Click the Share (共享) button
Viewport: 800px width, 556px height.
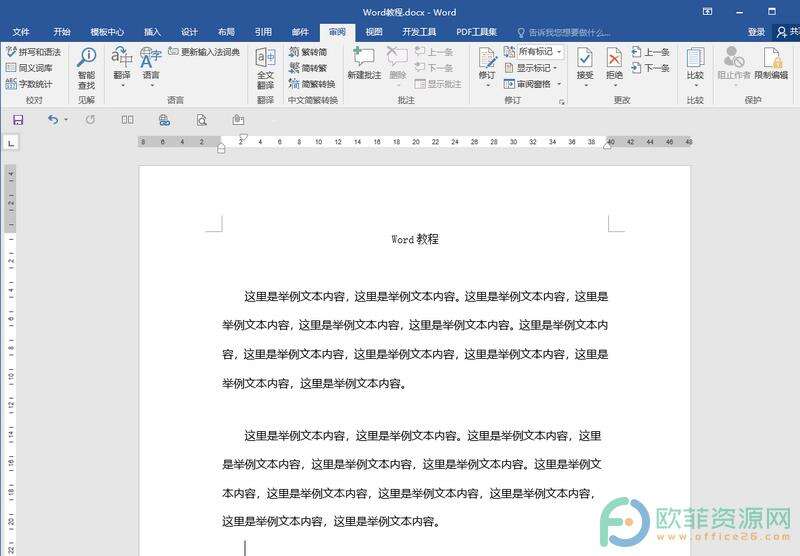788,32
